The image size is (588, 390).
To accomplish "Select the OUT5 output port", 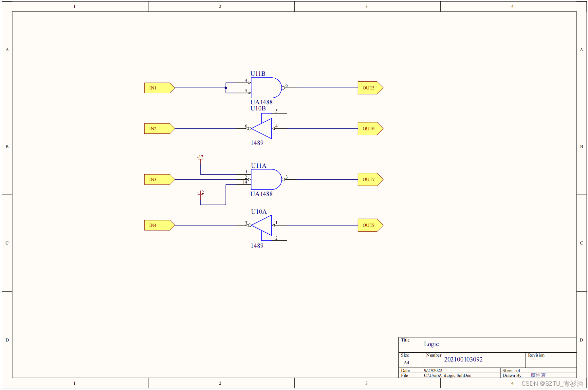I will click(370, 88).
